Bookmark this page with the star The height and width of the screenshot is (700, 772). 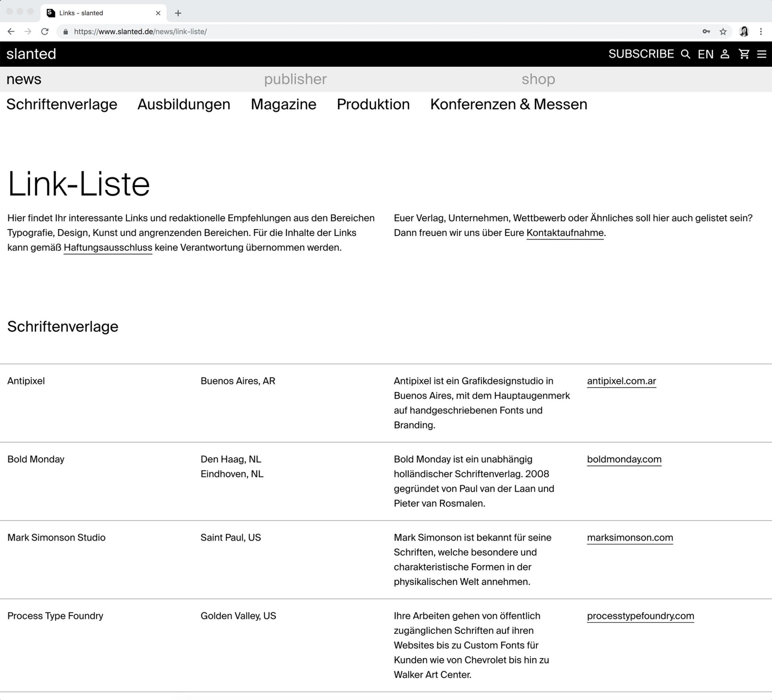click(x=723, y=31)
